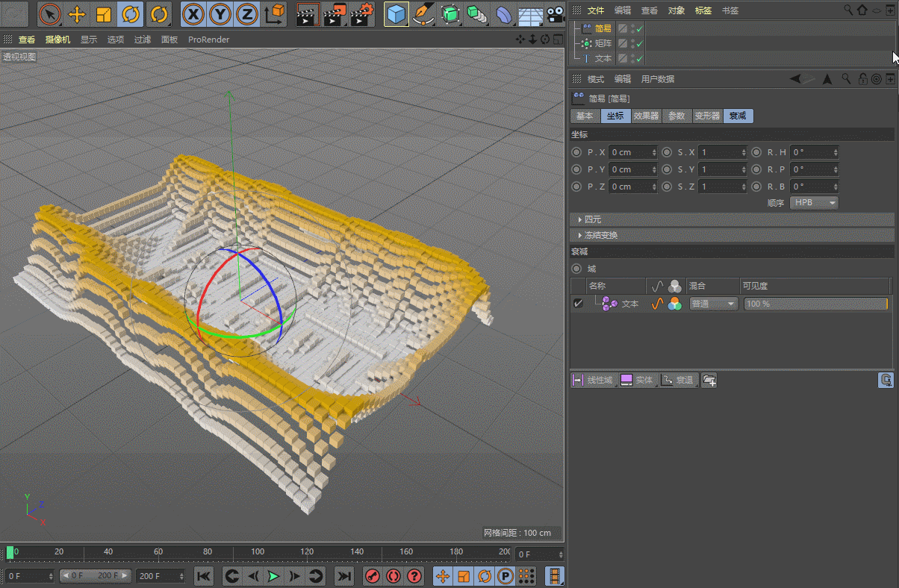Open viewport 查看 menu
Screen dimensions: 899x588
coord(27,40)
